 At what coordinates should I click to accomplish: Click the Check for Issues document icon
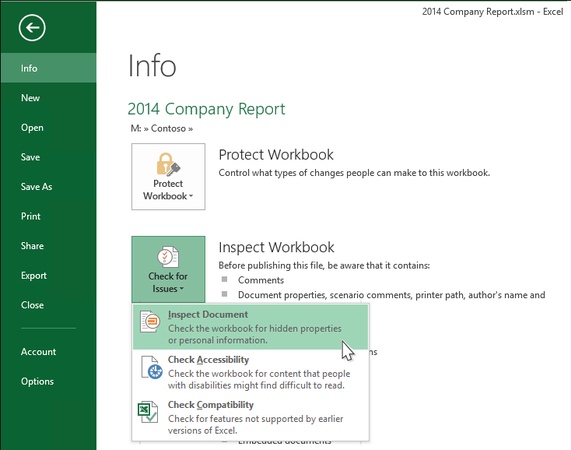(168, 257)
